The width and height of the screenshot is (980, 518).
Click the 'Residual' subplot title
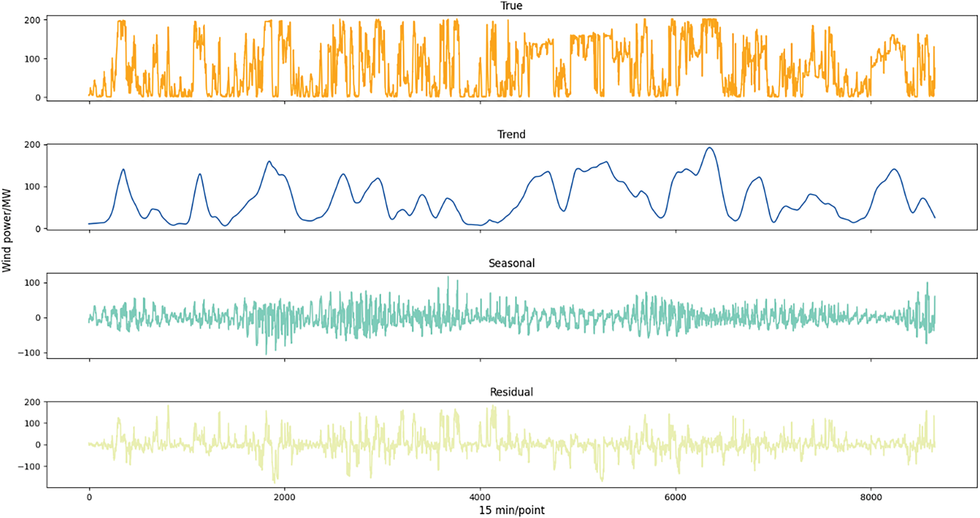(511, 392)
